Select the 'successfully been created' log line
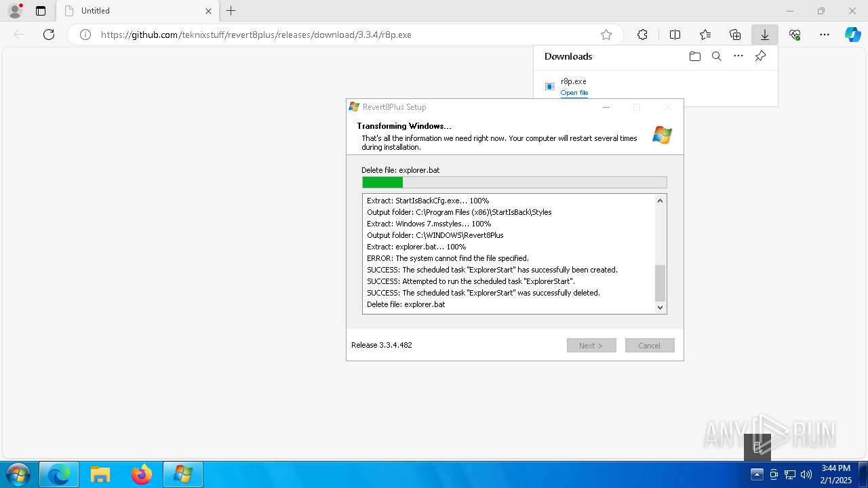868x488 pixels. coord(492,270)
